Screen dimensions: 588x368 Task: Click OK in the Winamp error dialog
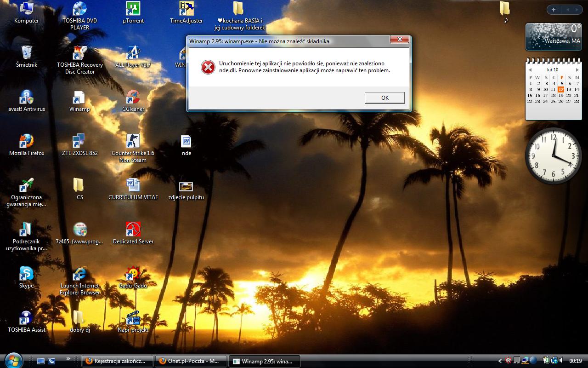(x=384, y=98)
